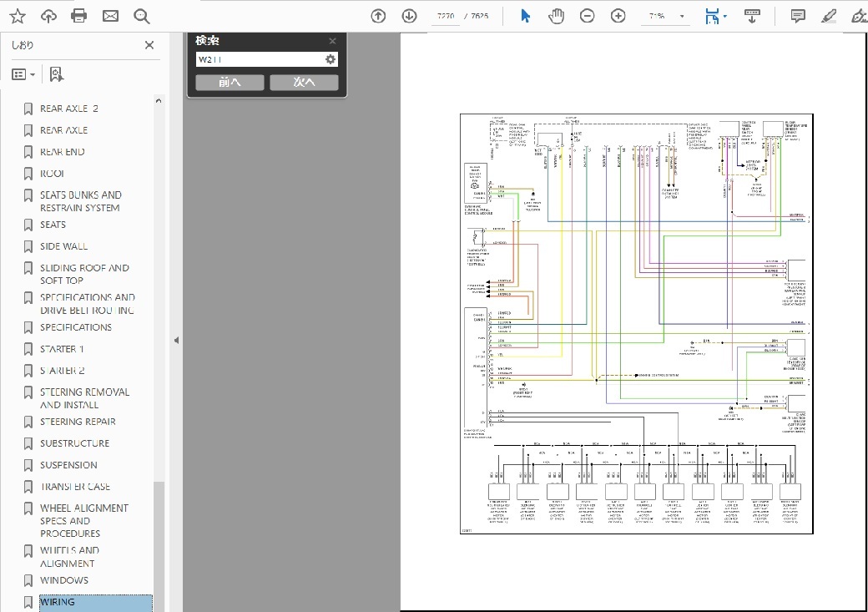This screenshot has height=612, width=868.
Task: Click the bookmarks panel scrollbar thumb
Action: coord(159,545)
